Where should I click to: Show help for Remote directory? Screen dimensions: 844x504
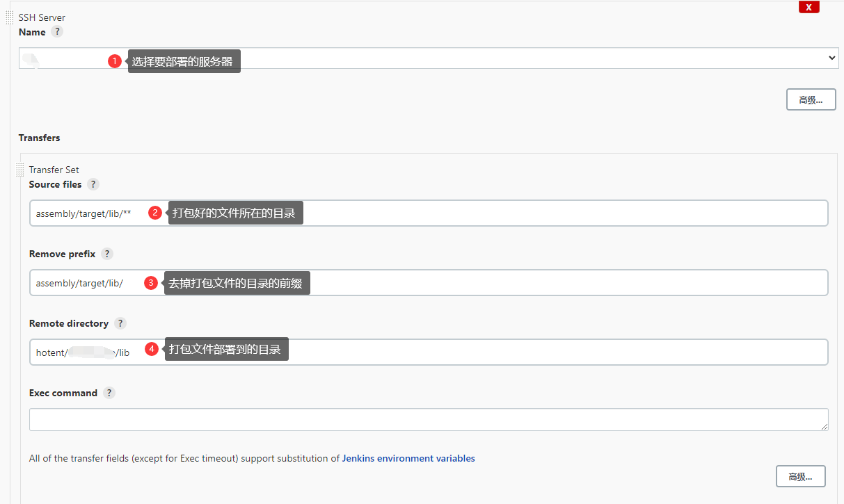point(120,323)
